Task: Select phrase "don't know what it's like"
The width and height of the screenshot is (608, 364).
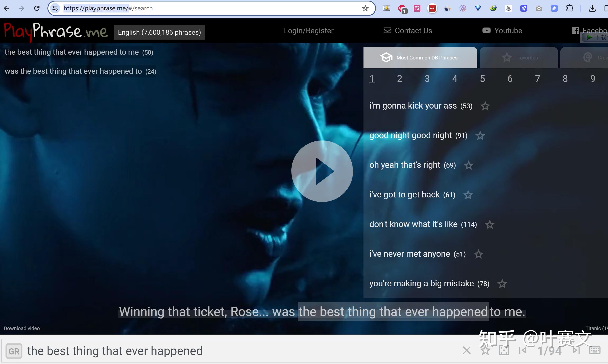Action: click(x=423, y=225)
